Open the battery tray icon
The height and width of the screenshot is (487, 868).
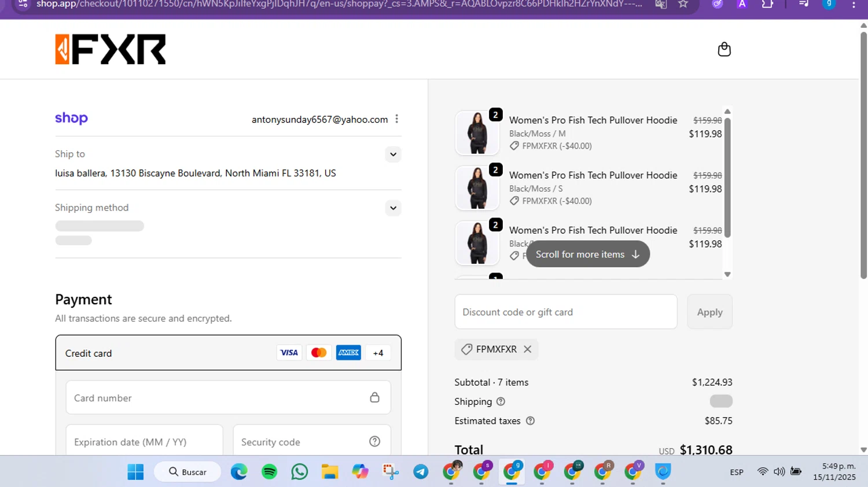(x=796, y=472)
